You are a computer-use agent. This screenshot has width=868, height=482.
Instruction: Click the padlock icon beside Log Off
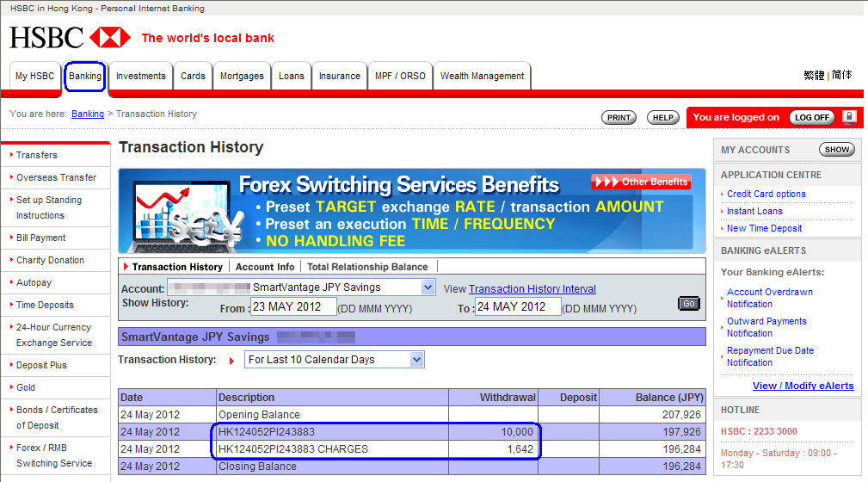point(849,116)
